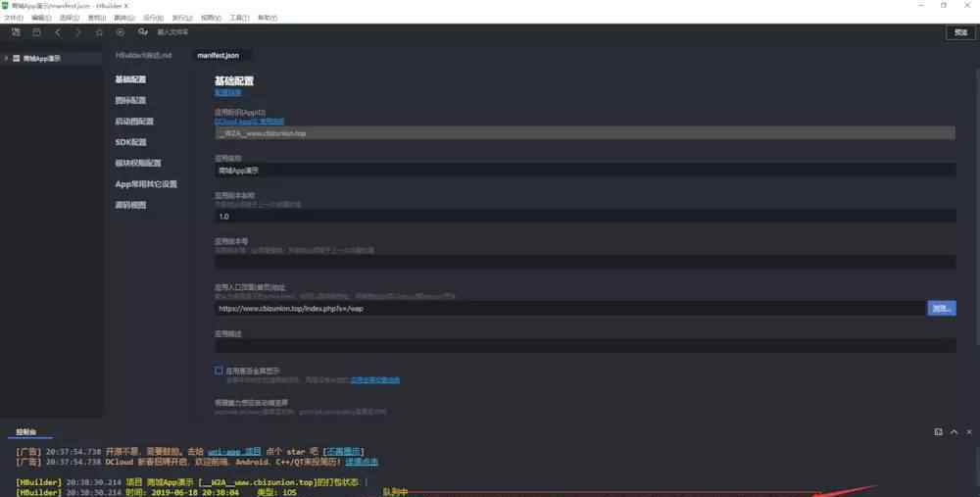
Task: Click the blue link ending the DCloud console line
Action: point(362,462)
